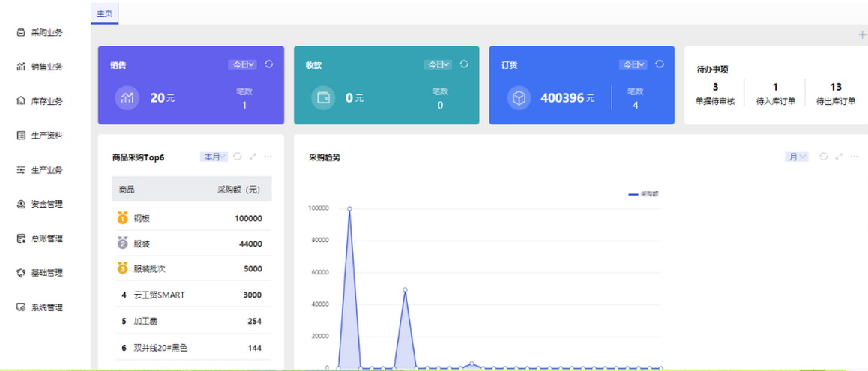
Task: Switch to the 主页 tab
Action: point(105,13)
